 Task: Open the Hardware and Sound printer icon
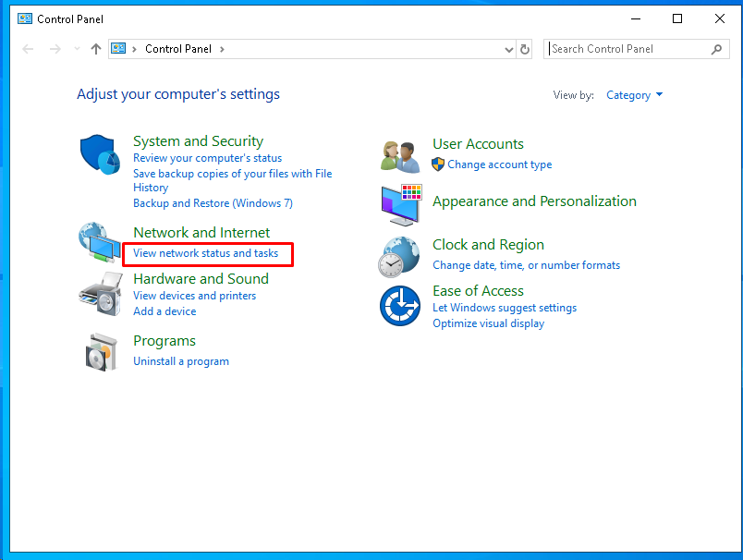click(101, 294)
